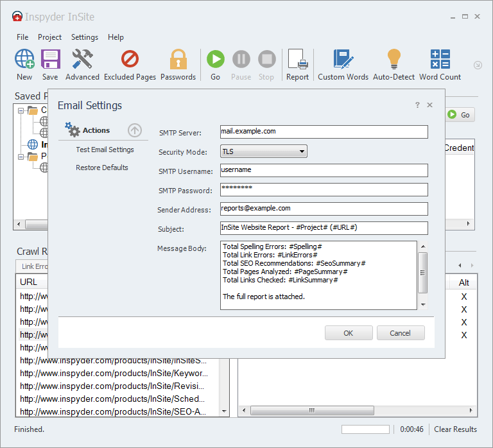Click tab scroll left arrow in Crawl Results
Screen dimensions: 493x448
(x=460, y=265)
